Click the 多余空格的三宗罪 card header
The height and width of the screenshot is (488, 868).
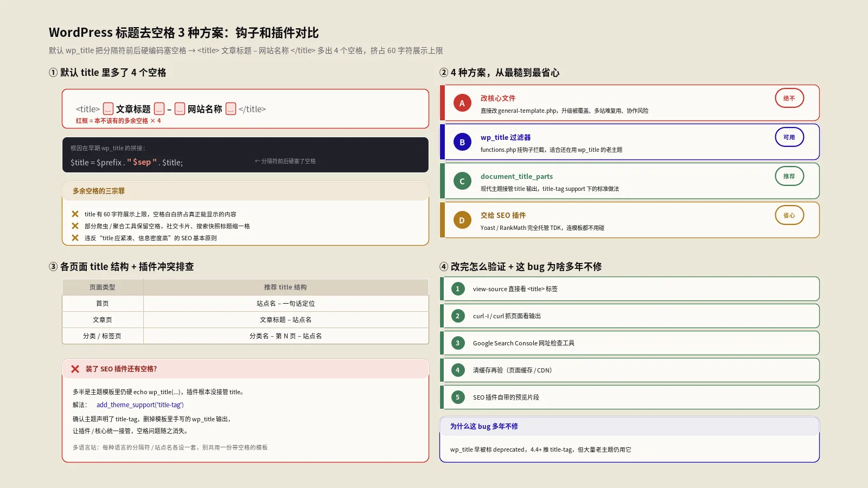click(245, 191)
